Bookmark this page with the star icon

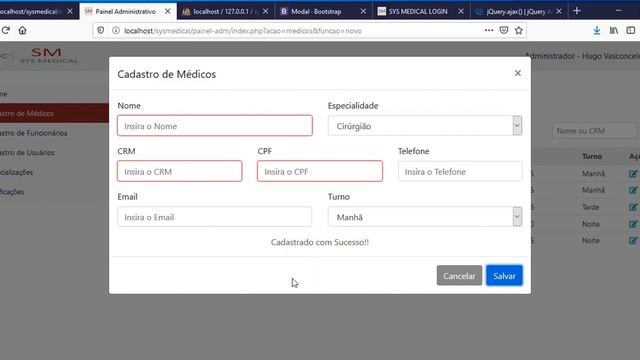coord(519,30)
